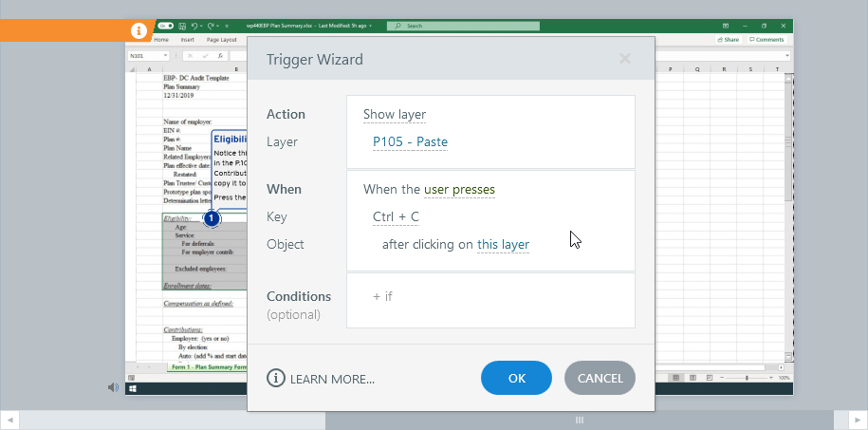This screenshot has width=868, height=430.
Task: Click the Redo arrow in Excel
Action: (211, 26)
